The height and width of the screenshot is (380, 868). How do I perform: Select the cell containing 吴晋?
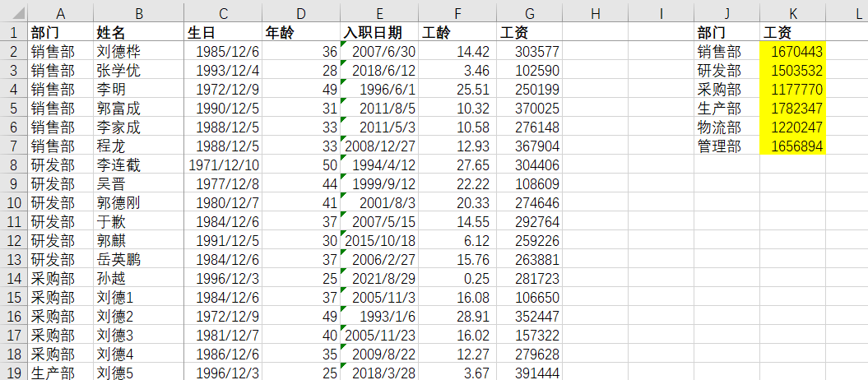139,183
